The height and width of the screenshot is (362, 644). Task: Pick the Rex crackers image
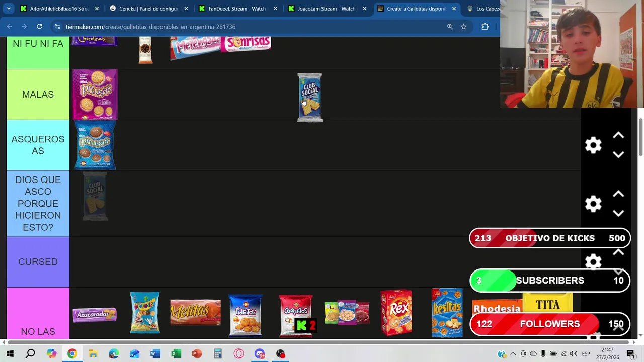click(396, 312)
